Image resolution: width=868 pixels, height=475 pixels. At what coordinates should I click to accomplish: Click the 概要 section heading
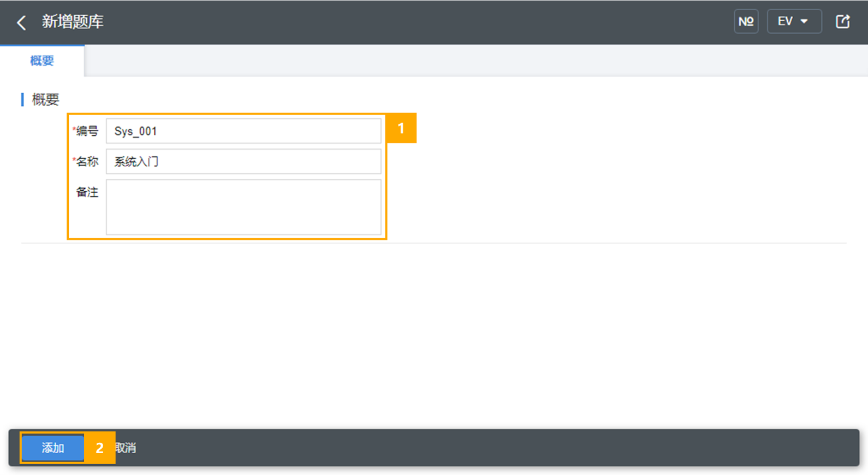coord(45,99)
